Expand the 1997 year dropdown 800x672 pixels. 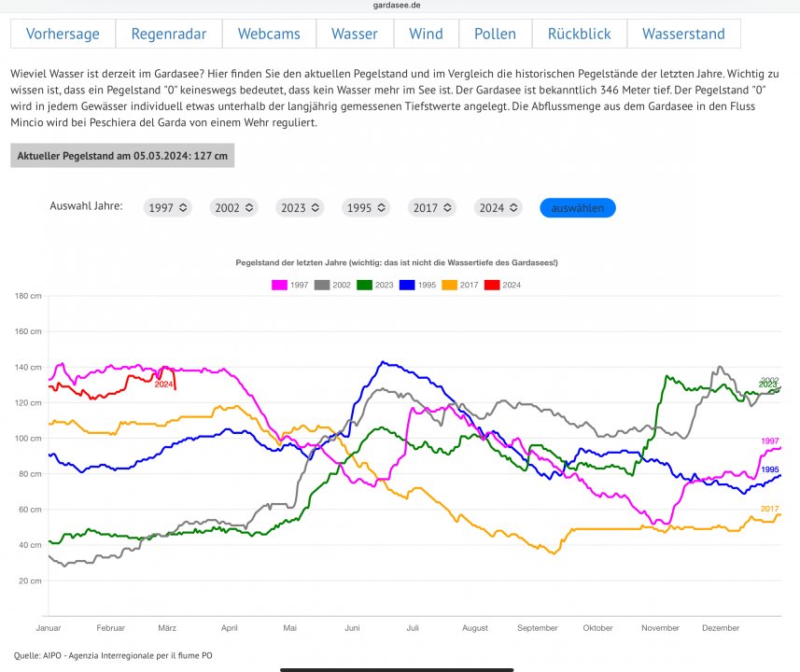point(168,208)
